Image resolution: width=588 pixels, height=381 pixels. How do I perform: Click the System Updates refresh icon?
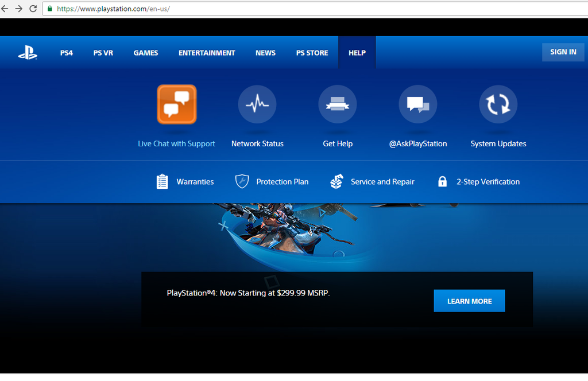click(498, 104)
